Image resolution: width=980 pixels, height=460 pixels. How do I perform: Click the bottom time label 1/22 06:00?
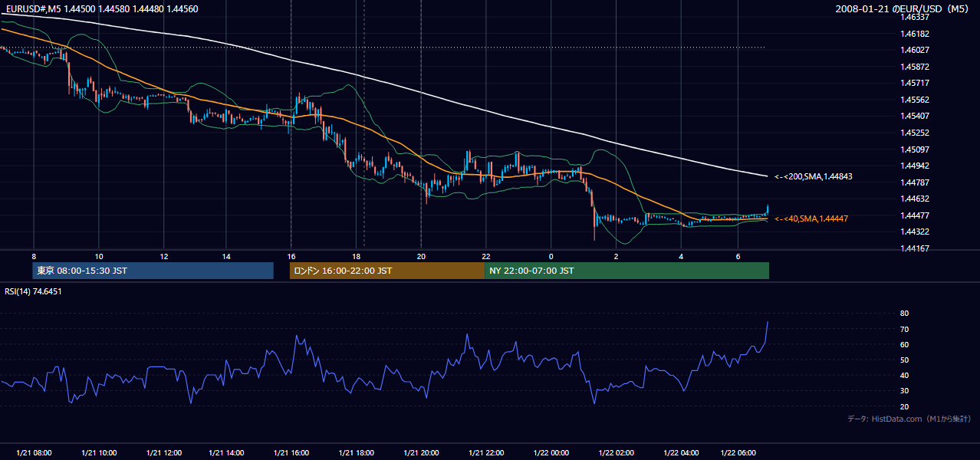[x=738, y=453]
